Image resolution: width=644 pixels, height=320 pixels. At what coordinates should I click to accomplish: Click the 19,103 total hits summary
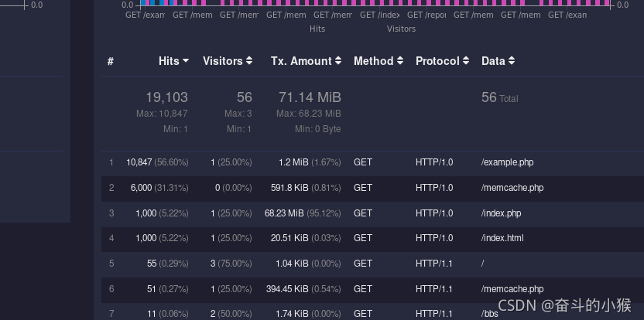coord(166,97)
